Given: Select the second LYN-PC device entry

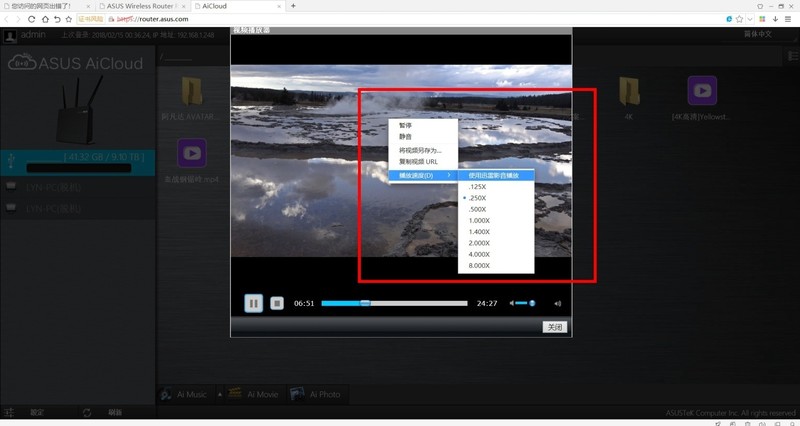Looking at the screenshot, I should [78, 208].
